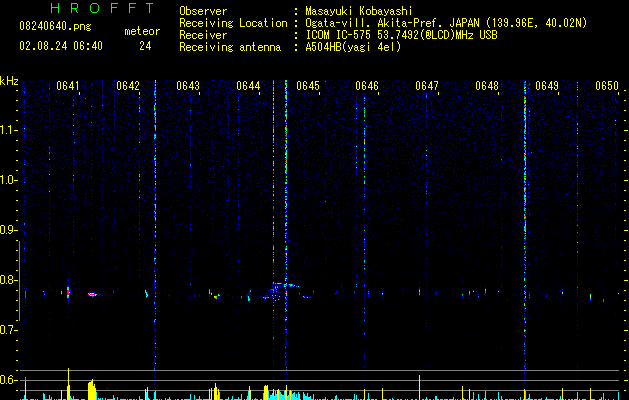Click observer name Masayuki Kobayashi
This screenshot has width=629, height=400.
(359, 11)
